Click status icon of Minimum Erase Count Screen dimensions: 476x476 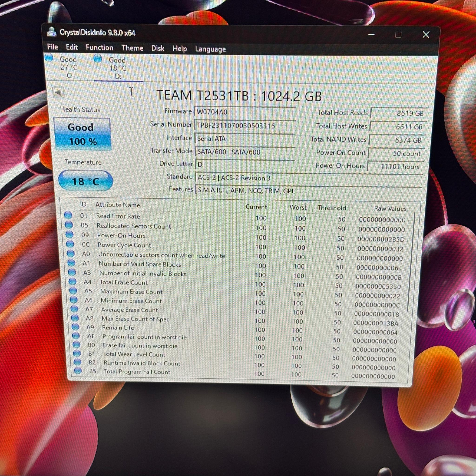point(74,300)
